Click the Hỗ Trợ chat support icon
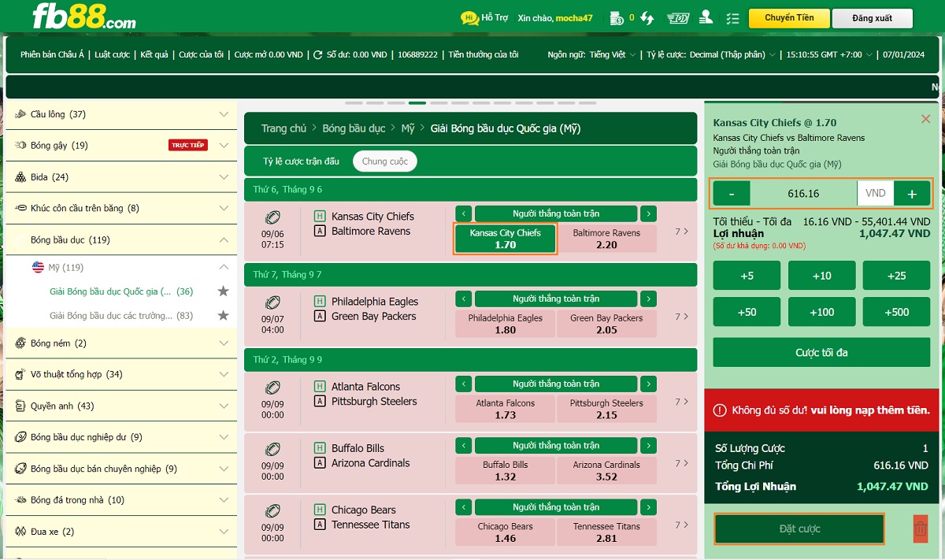 tap(469, 17)
